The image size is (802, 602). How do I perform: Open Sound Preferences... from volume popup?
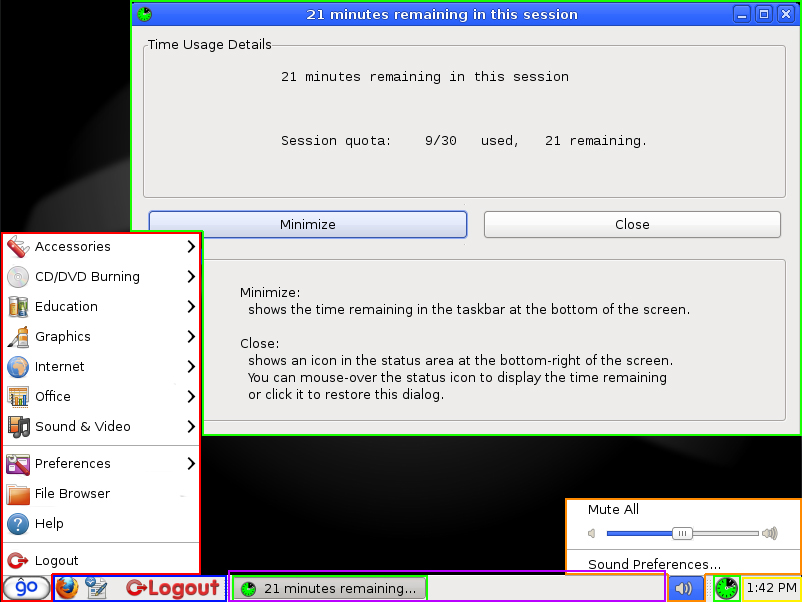click(654, 564)
